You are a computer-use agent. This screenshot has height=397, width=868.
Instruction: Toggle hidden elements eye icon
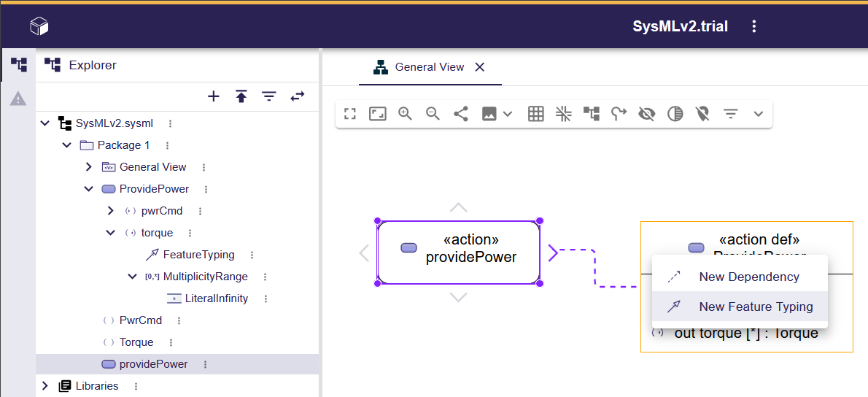tap(646, 114)
